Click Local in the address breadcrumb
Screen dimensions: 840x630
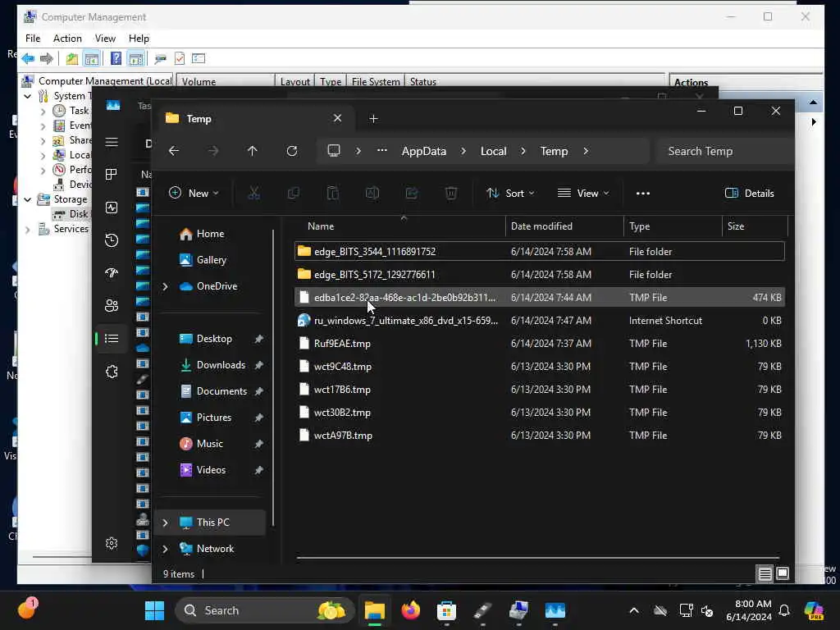tap(493, 152)
